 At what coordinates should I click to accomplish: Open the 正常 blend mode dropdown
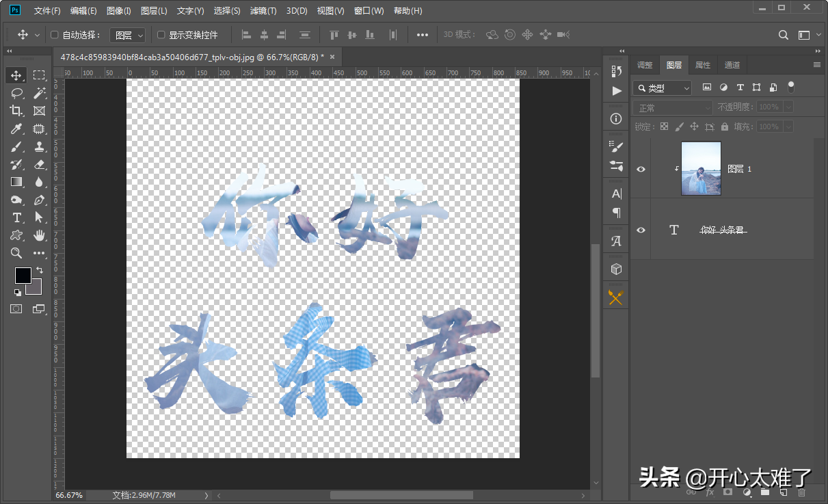click(x=673, y=107)
